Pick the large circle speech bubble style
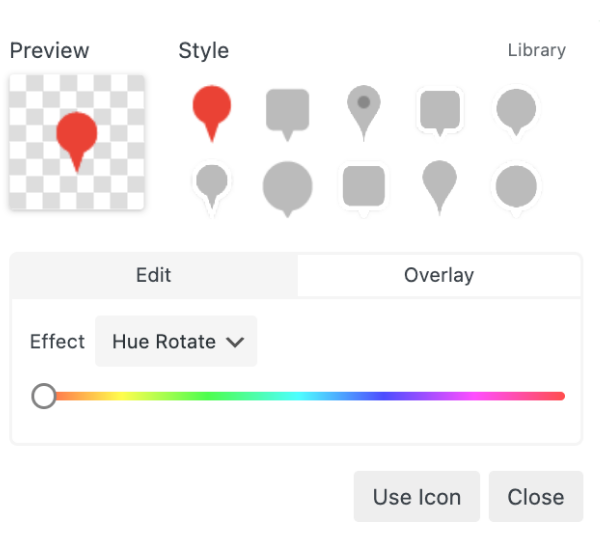 pyautogui.click(x=287, y=186)
